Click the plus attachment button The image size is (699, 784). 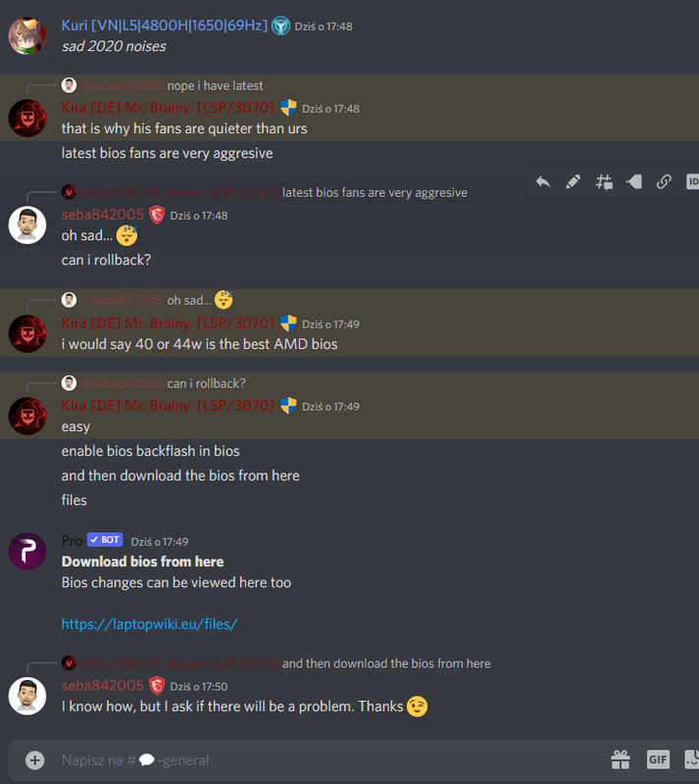pyautogui.click(x=34, y=760)
